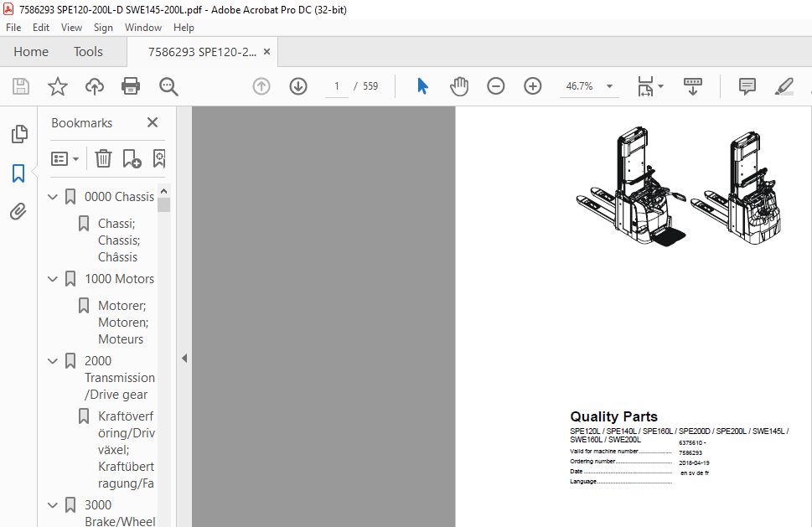Open the File menu
The image size is (812, 527).
13,28
